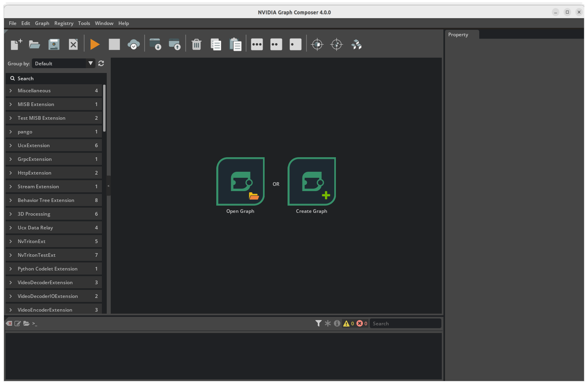588x385 pixels.
Task: Click the crosshair with cube icon
Action: [317, 44]
